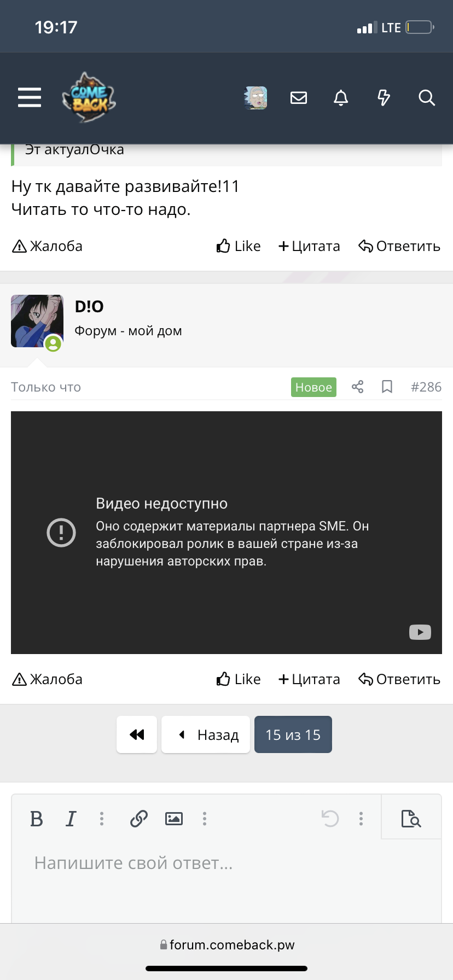Expand more text formatting options after italic
The image size is (453, 980).
pyautogui.click(x=102, y=819)
